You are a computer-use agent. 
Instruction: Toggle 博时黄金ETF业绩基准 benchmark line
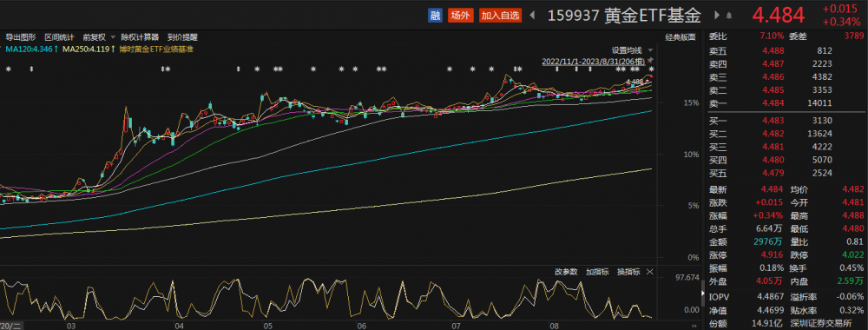[156, 49]
